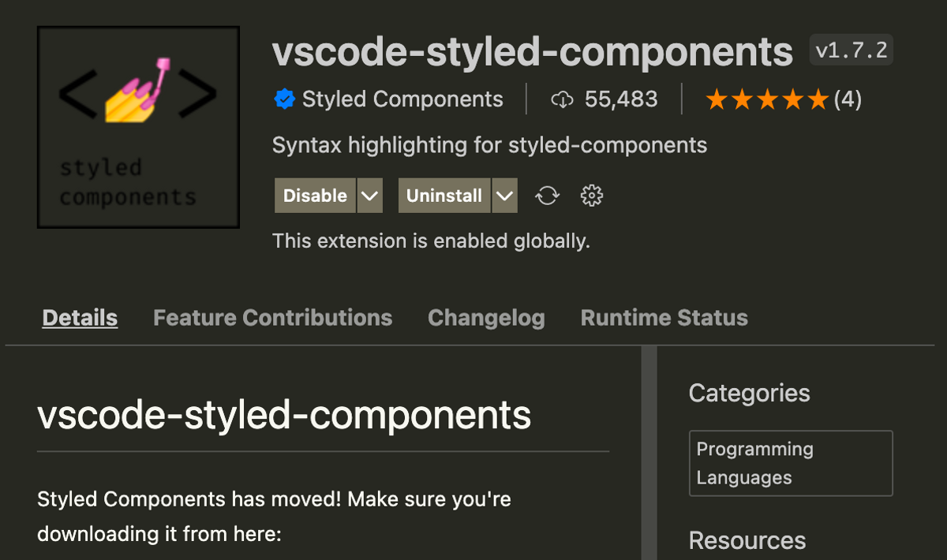The width and height of the screenshot is (947, 560).
Task: Expand the Disable dropdown arrow
Action: coord(370,196)
